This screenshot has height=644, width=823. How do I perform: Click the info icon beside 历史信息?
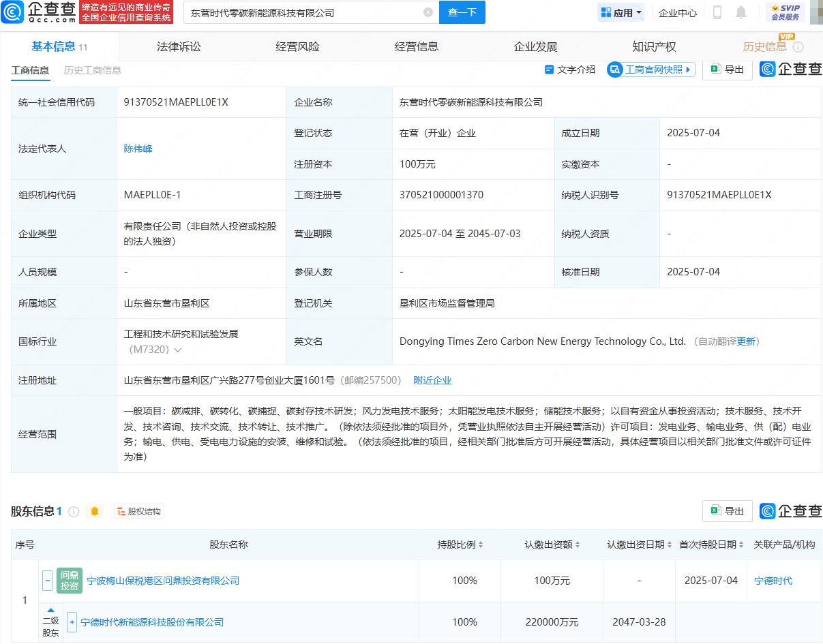coord(798,47)
